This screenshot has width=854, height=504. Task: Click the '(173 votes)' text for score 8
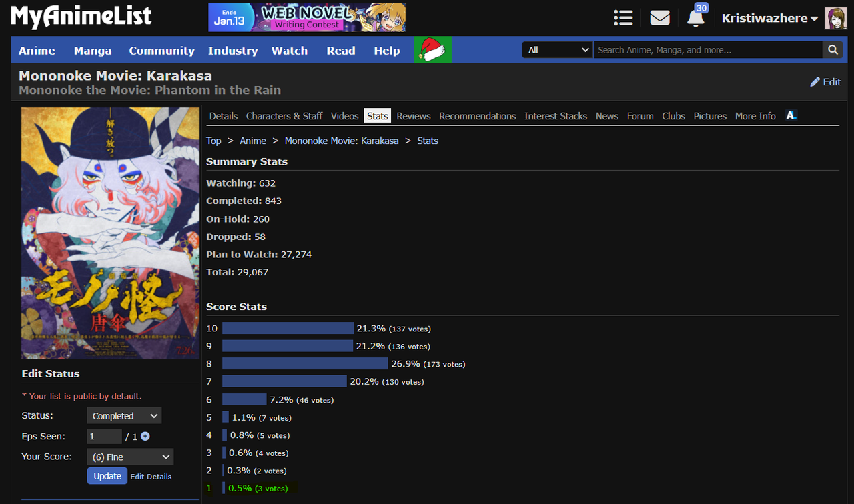(444, 365)
